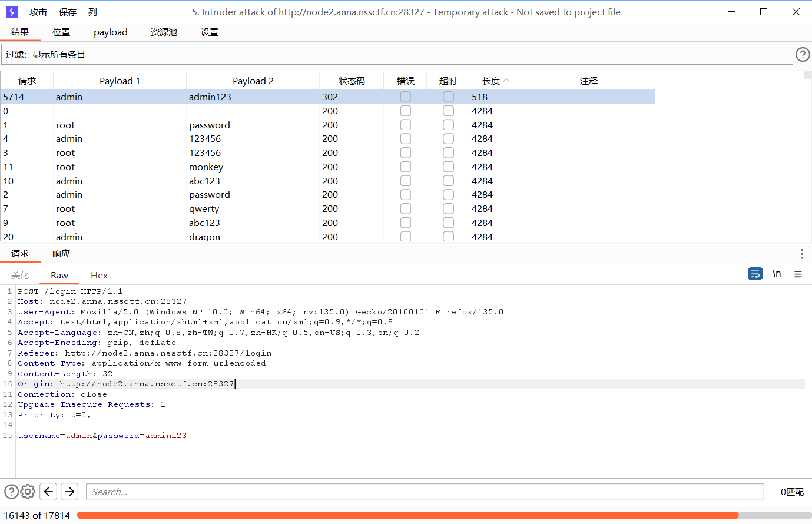
Task: Sort by the 状态码 column header
Action: 352,81
